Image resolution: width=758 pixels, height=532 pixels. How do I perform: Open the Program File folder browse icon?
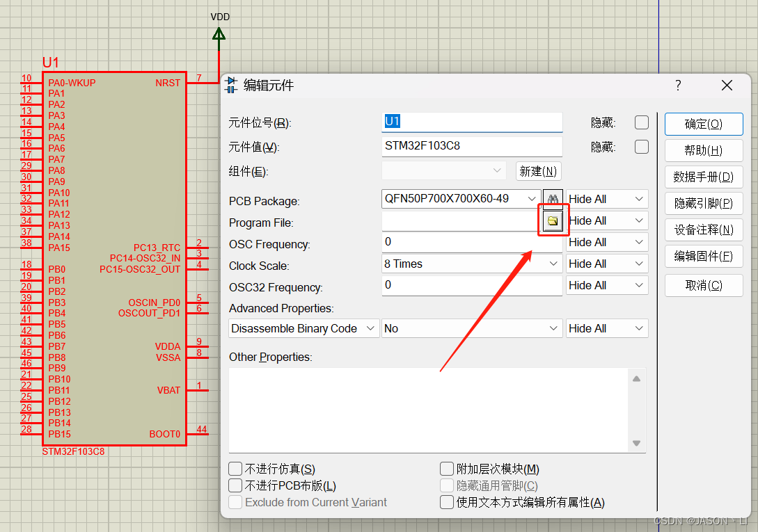(553, 221)
